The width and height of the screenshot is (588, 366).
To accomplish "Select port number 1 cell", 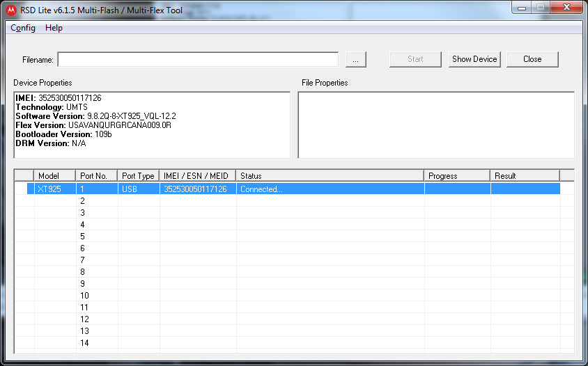I will [97, 189].
